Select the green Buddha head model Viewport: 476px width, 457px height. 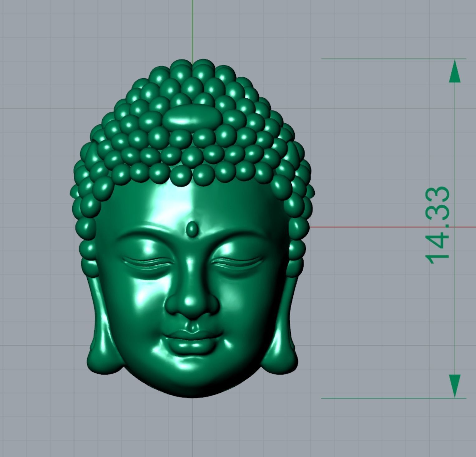coord(192,228)
